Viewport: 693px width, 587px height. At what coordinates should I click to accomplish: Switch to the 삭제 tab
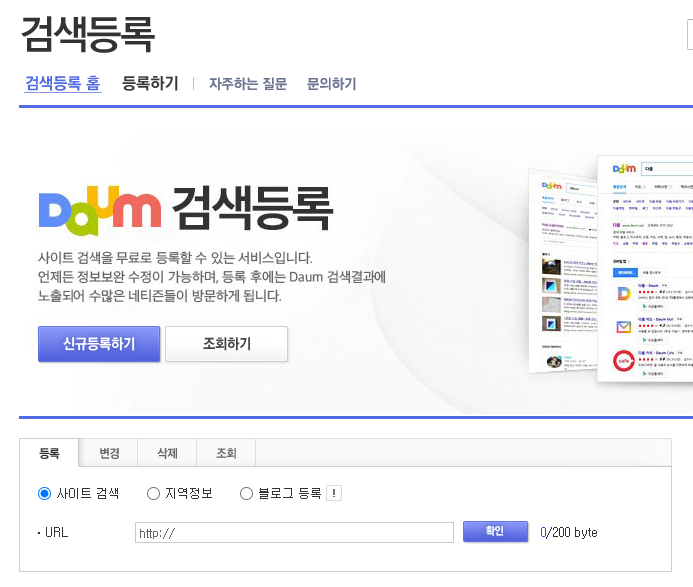(168, 453)
